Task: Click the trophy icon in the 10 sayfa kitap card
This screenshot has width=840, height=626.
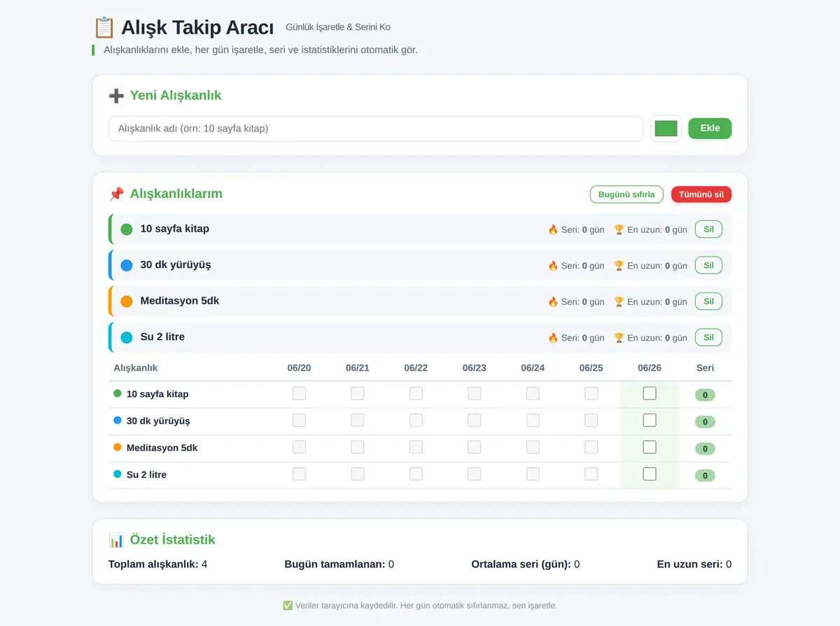Action: coord(619,229)
